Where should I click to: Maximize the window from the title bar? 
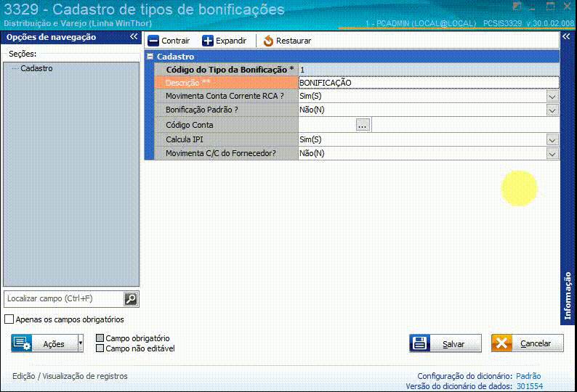click(x=551, y=7)
